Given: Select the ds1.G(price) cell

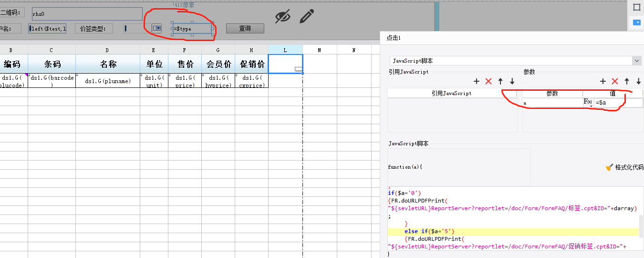Looking at the screenshot, I should (185, 81).
